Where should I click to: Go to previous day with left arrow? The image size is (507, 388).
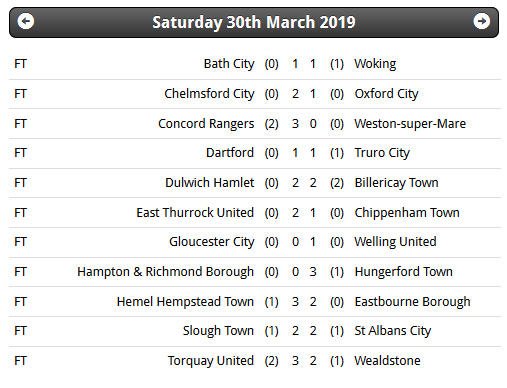(26, 22)
